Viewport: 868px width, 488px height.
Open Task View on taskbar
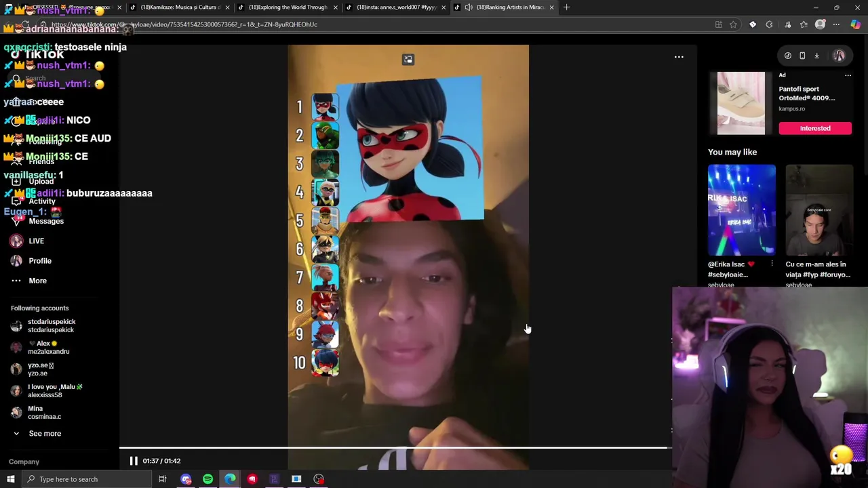163,479
